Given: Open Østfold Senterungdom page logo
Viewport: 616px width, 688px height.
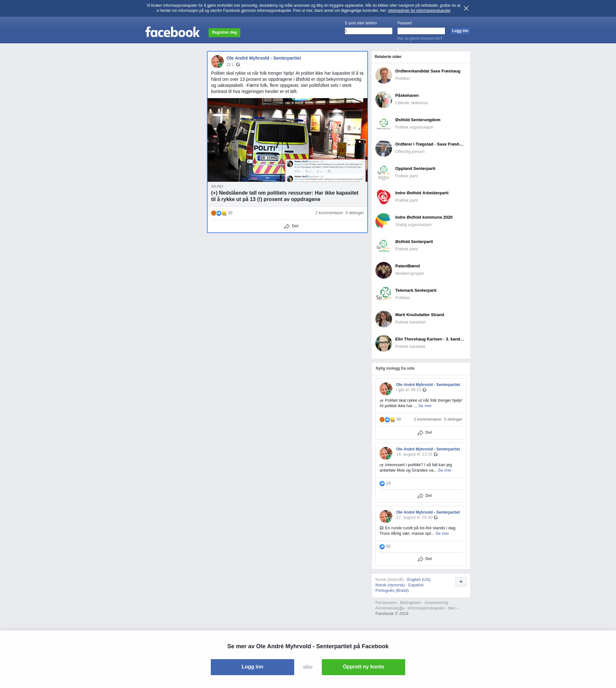Looking at the screenshot, I should click(383, 124).
